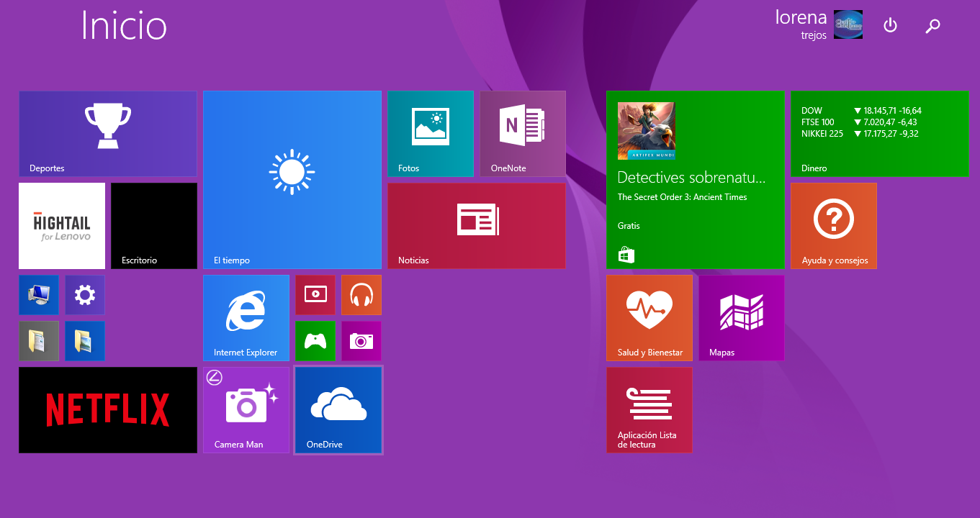Launch the OneNote tile
This screenshot has width=980, height=518.
[x=523, y=134]
